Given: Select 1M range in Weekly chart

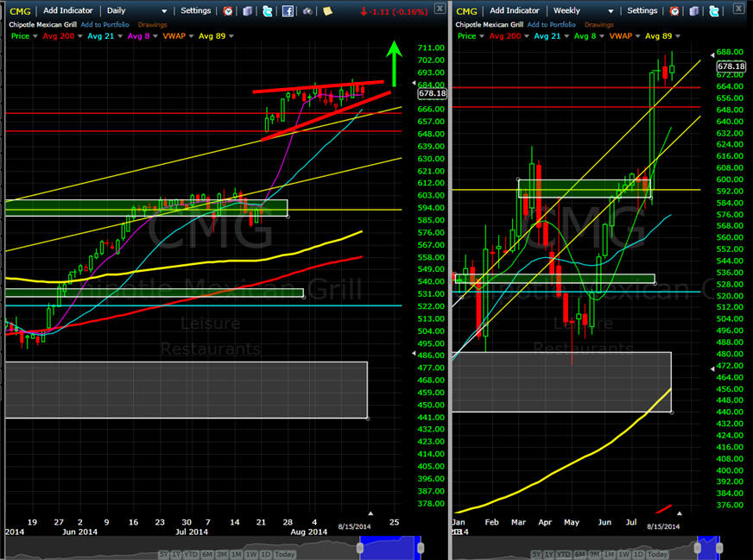Looking at the screenshot, I should pos(609,554).
